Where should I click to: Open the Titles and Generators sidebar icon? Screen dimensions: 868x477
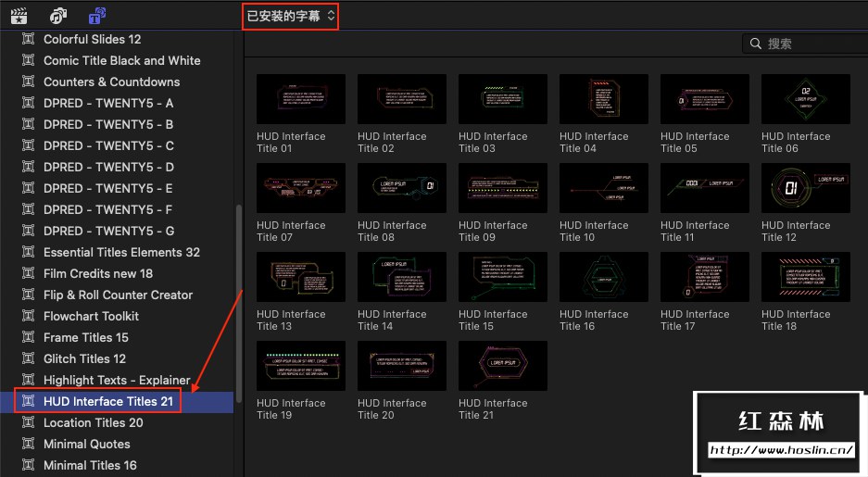[97, 16]
